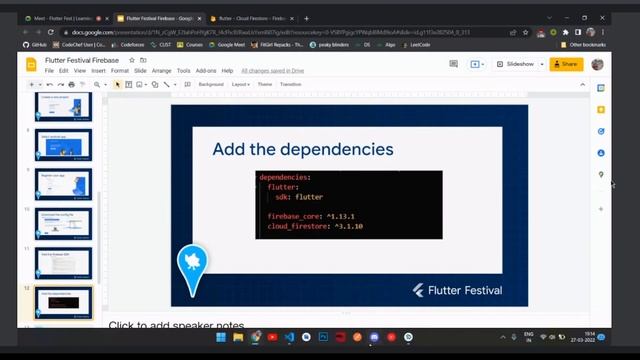Viewport: 640px width, 360px height.
Task: Open the comment history icon
Action: pyautogui.click(x=453, y=64)
